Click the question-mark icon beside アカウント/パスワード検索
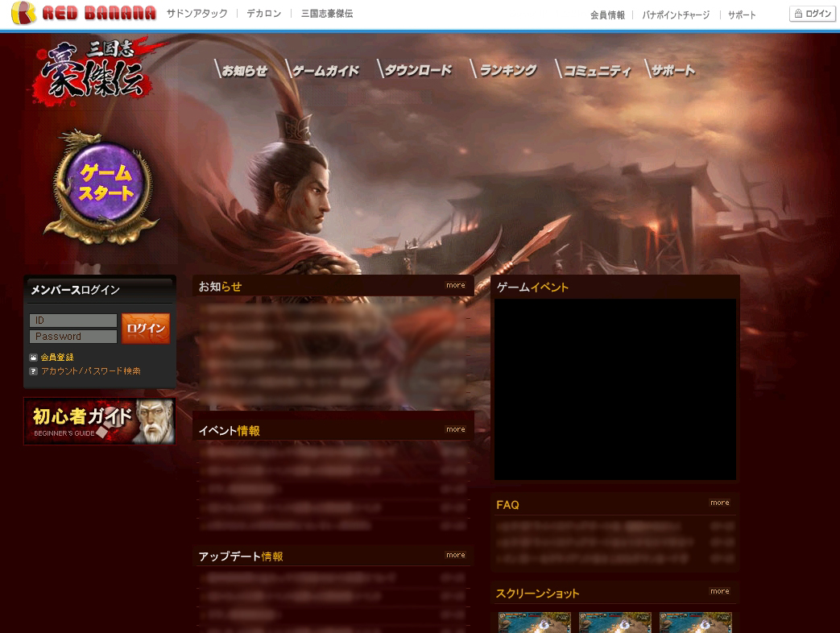The image size is (840, 633). pyautogui.click(x=33, y=371)
